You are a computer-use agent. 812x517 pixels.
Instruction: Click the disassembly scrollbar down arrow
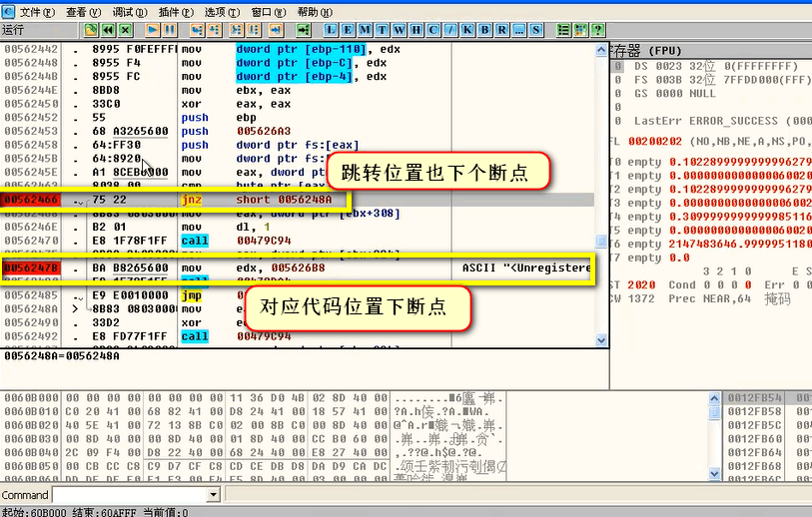601,340
